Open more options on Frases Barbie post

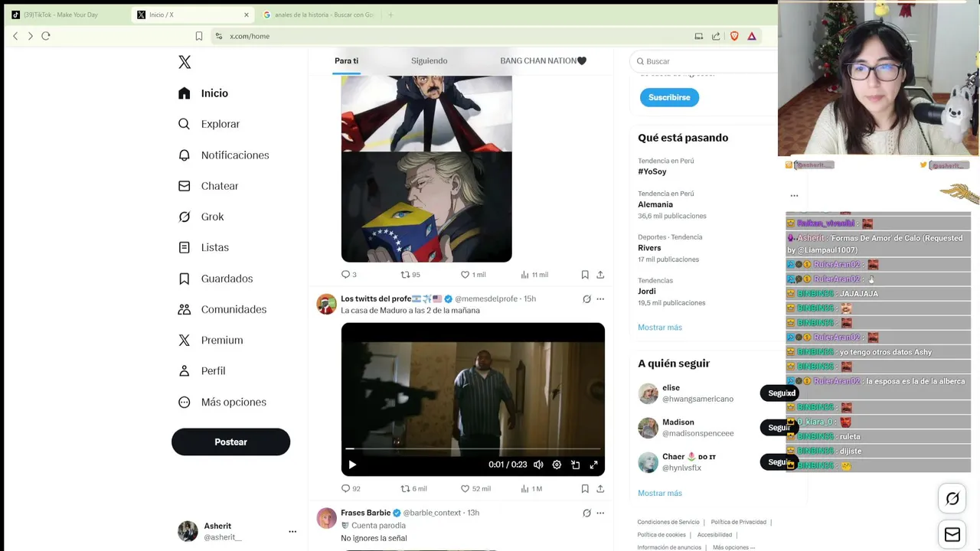coord(600,513)
